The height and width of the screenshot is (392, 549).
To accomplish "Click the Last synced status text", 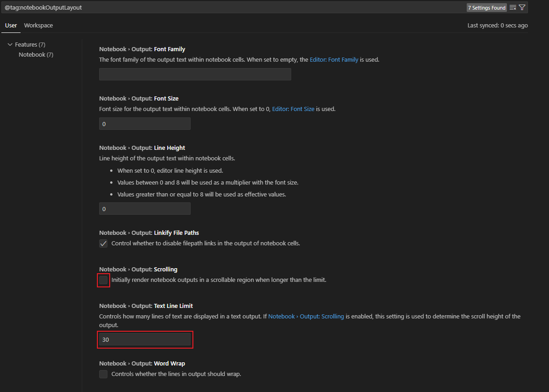I will [497, 25].
